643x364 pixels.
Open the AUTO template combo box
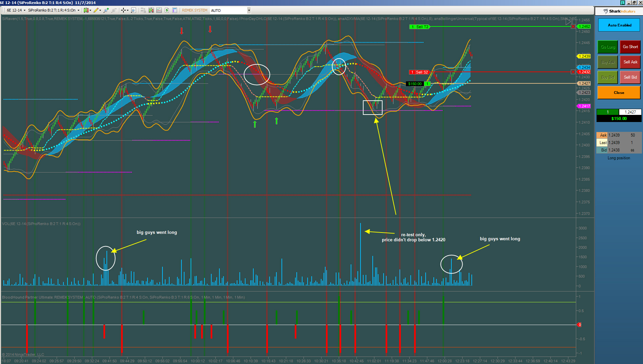click(x=230, y=11)
